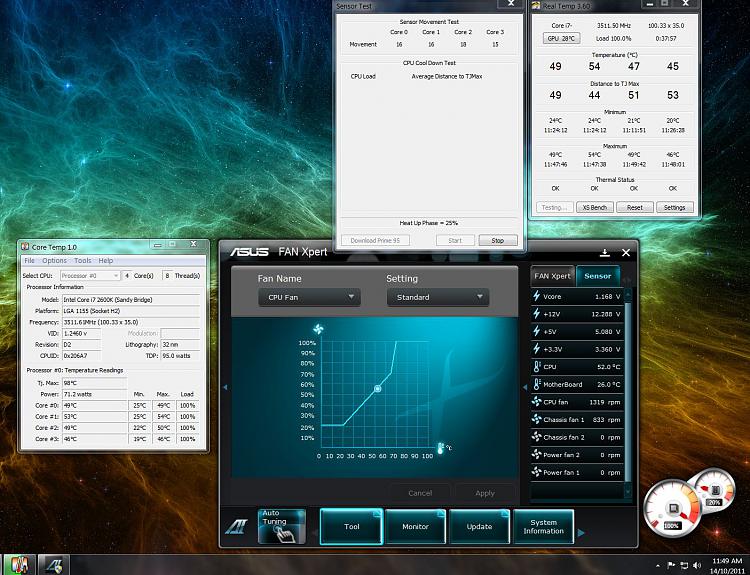Image resolution: width=750 pixels, height=575 pixels.
Task: Click the +5V lightning bolt icon
Action: (537, 332)
